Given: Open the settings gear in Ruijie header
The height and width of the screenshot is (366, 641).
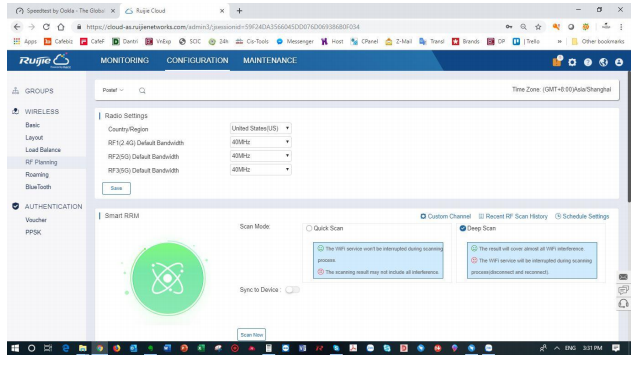Looking at the screenshot, I should (572, 62).
